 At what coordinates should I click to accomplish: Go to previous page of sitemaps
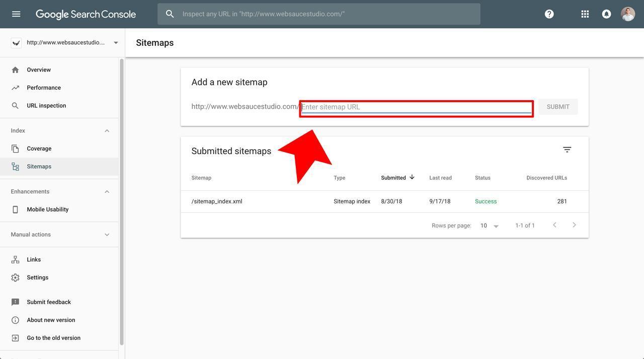click(x=554, y=225)
